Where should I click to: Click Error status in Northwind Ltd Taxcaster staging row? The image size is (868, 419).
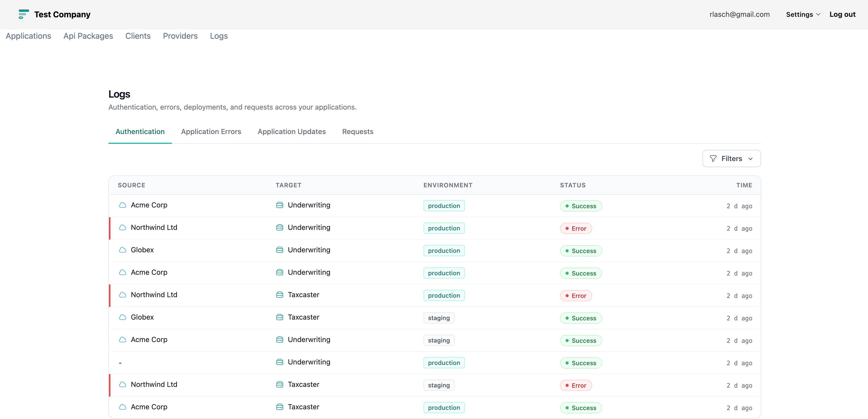tap(576, 385)
